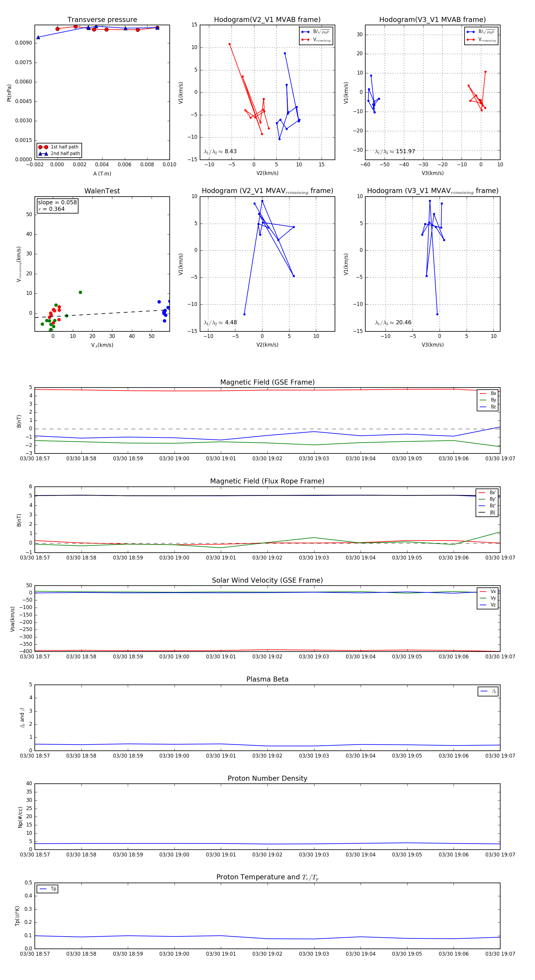Click the A (T·m) x-axis label

click(x=102, y=174)
